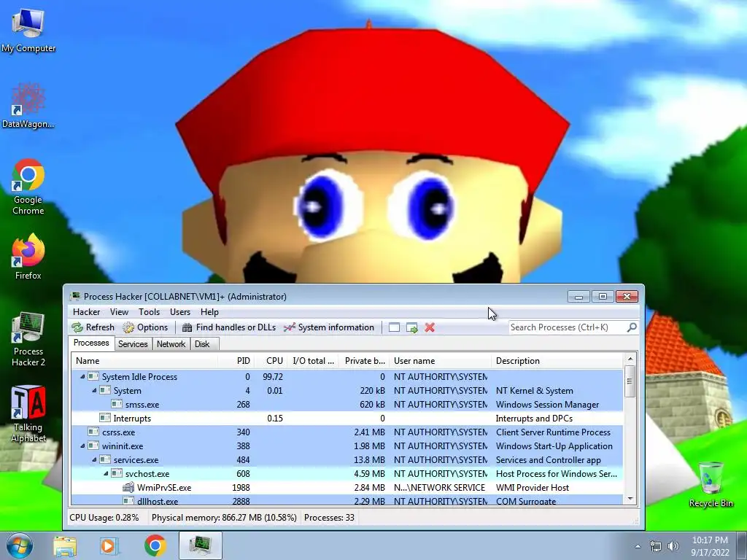Image resolution: width=747 pixels, height=560 pixels.
Task: Click the Physical memory status bar entry
Action: (x=224, y=518)
